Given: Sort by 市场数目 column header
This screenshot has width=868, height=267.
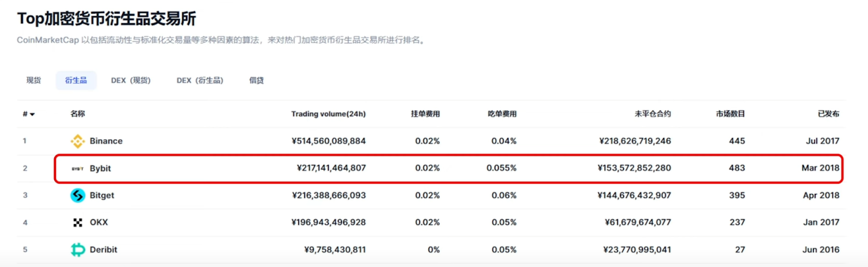Looking at the screenshot, I should point(730,114).
